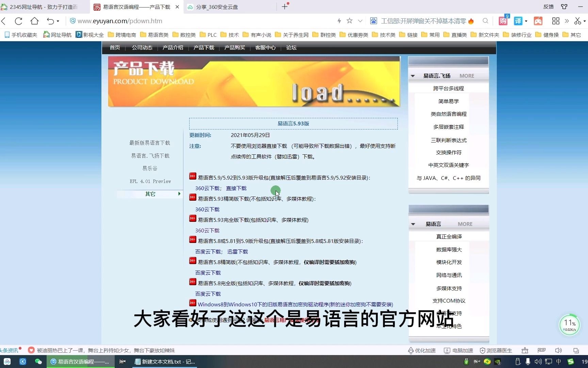
Task: Open the translate 译 extension icon
Action: coord(518,21)
